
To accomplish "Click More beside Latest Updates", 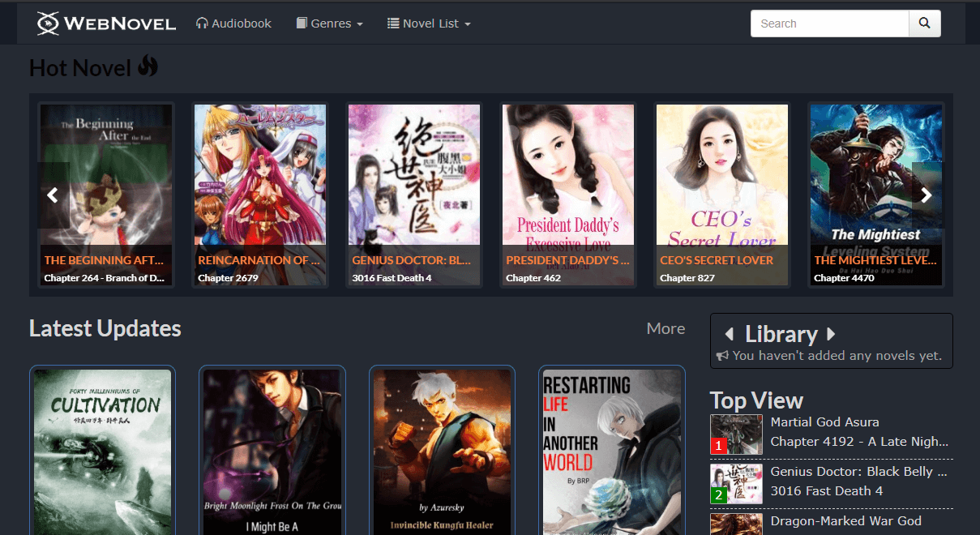I will tap(665, 328).
